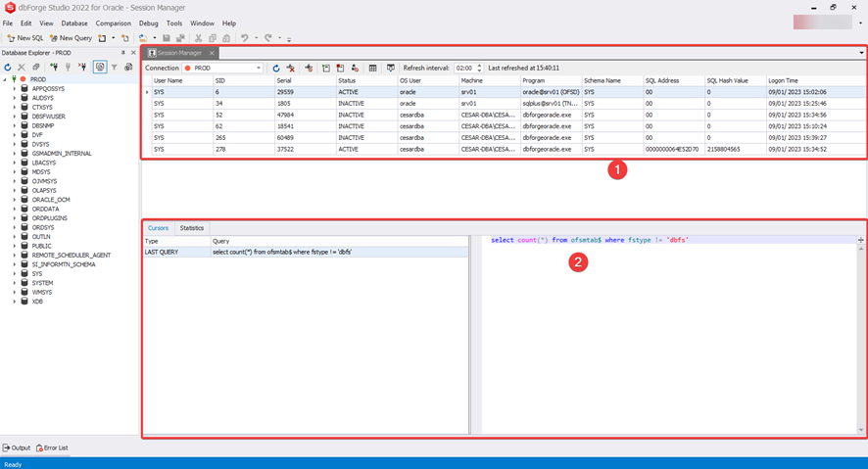Open the Database menu
This screenshot has height=469, width=868.
74,23
